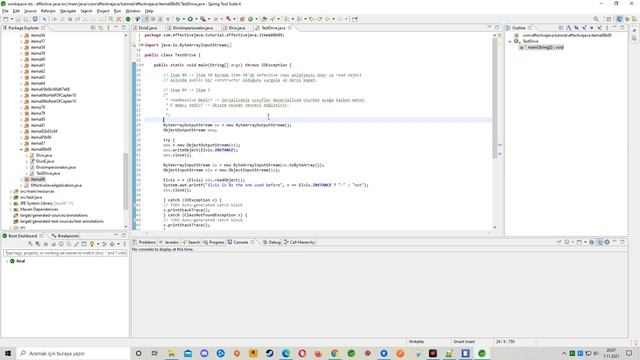Minimize the Package Explorer panel

tap(116, 28)
